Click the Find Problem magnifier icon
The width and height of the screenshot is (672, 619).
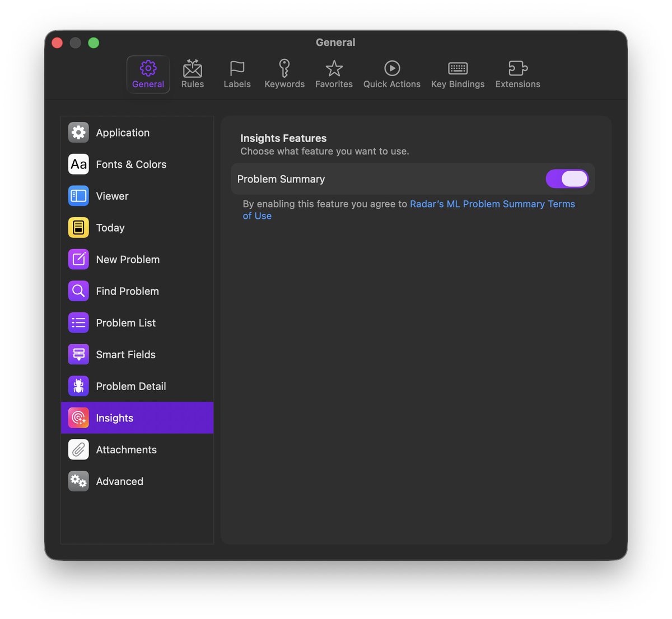click(x=78, y=291)
